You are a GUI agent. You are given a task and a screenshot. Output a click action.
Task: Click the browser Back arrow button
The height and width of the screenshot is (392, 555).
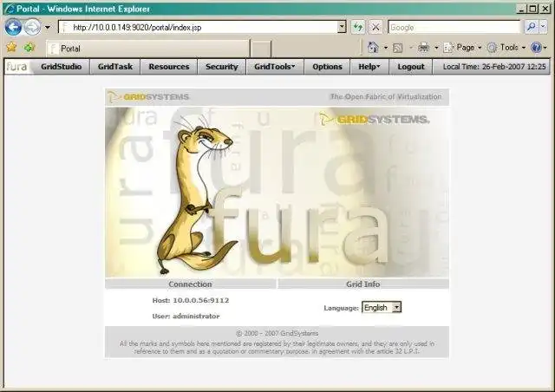[x=13, y=27]
